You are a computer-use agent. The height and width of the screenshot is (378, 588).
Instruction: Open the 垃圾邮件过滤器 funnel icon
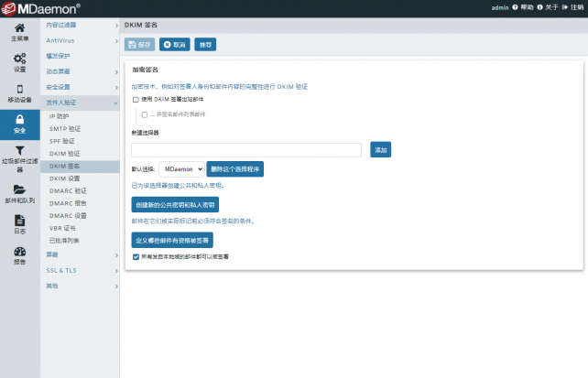[19, 150]
